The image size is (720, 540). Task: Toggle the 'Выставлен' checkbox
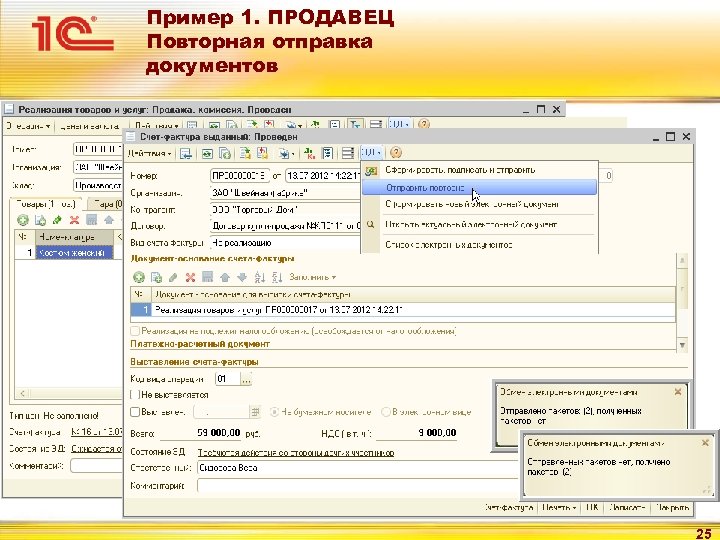(x=135, y=412)
